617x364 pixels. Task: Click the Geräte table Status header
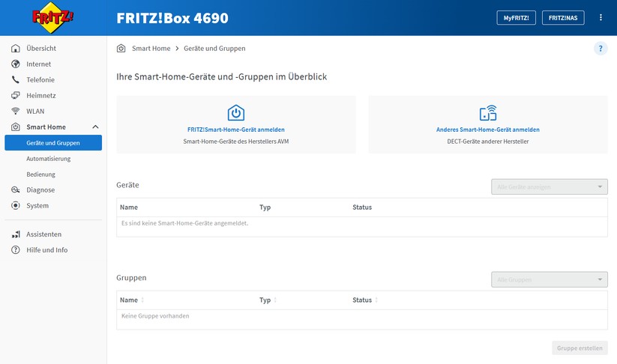coord(362,207)
